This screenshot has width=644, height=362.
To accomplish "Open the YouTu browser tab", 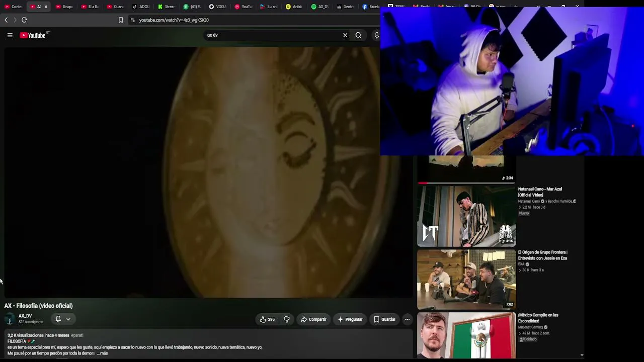I will point(244,7).
